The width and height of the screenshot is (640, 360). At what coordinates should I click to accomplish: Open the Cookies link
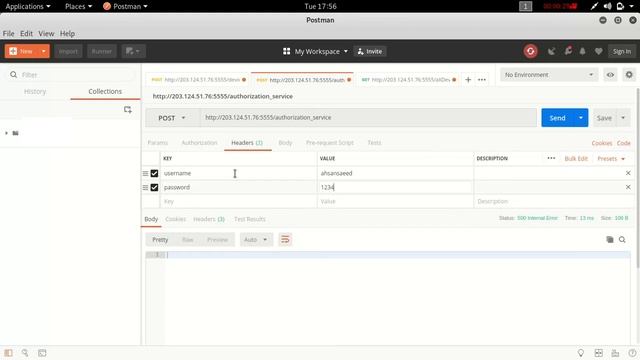[x=602, y=143]
